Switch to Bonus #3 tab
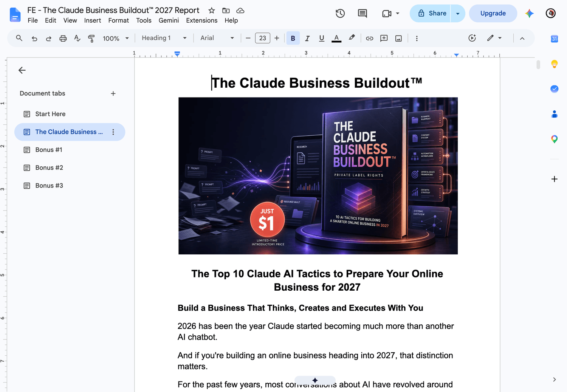Screen dimensions: 567x392 click(70, 186)
